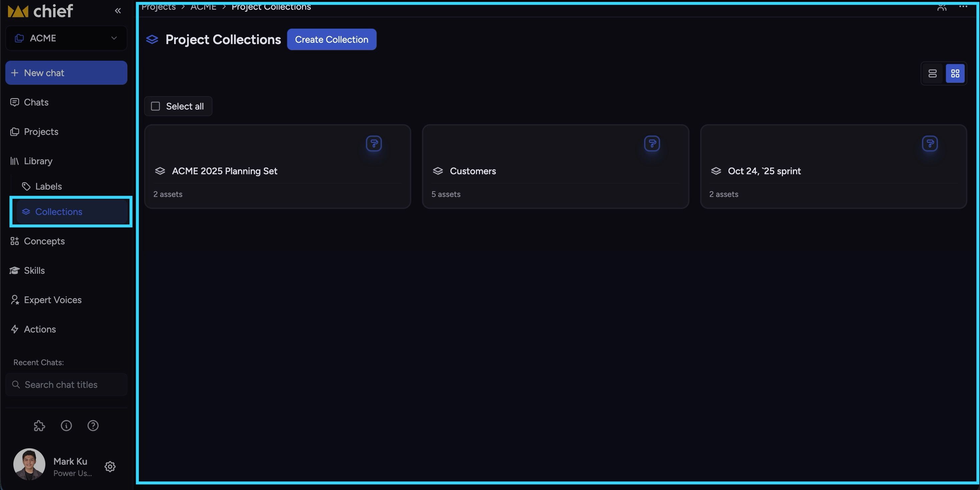Click the info circle icon
980x490 pixels.
pyautogui.click(x=66, y=425)
